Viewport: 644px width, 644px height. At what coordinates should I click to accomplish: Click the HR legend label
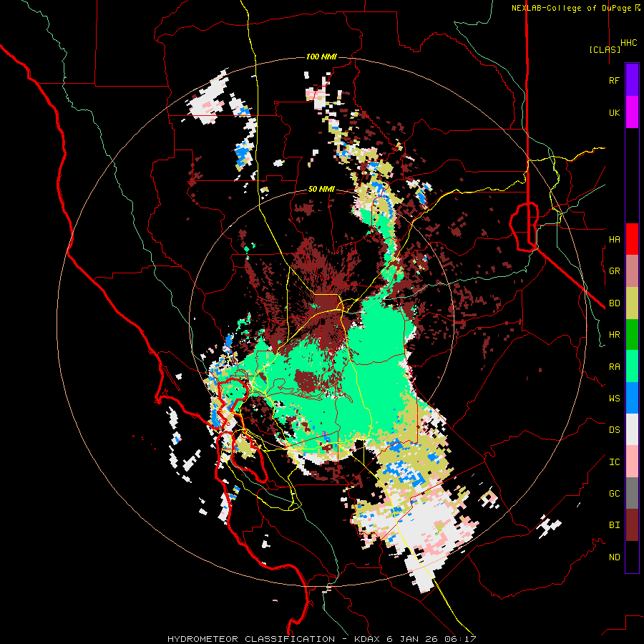click(x=614, y=335)
